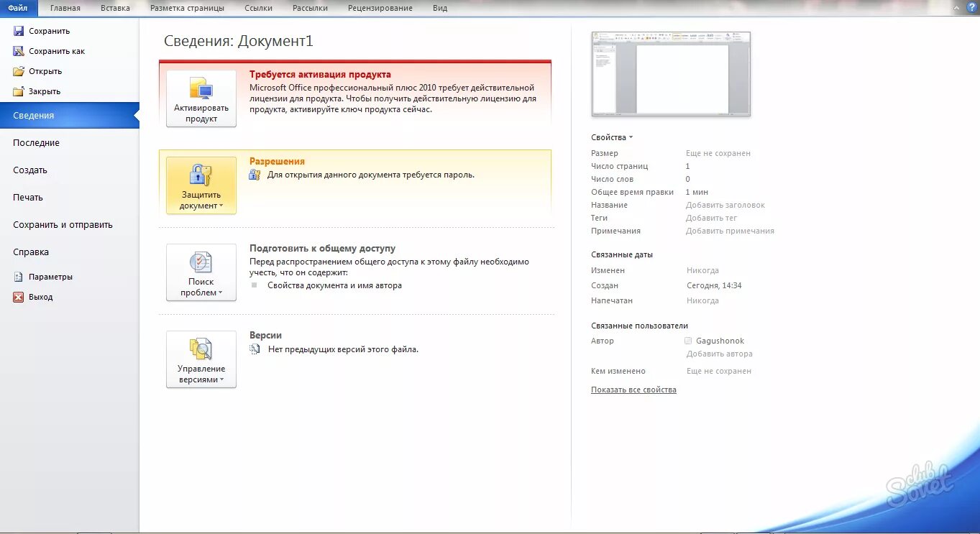Click the Показать все свойства link
The height and width of the screenshot is (534, 980).
point(633,389)
